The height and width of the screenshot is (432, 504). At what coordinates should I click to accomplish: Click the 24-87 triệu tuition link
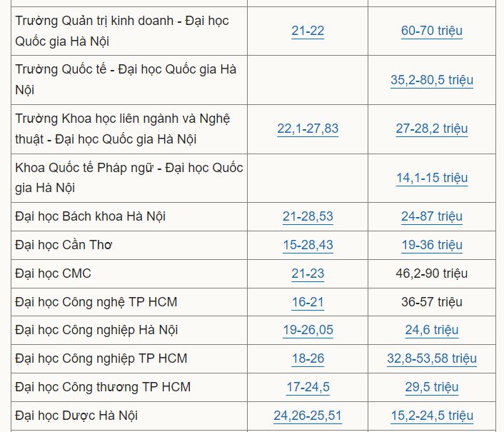point(432,216)
